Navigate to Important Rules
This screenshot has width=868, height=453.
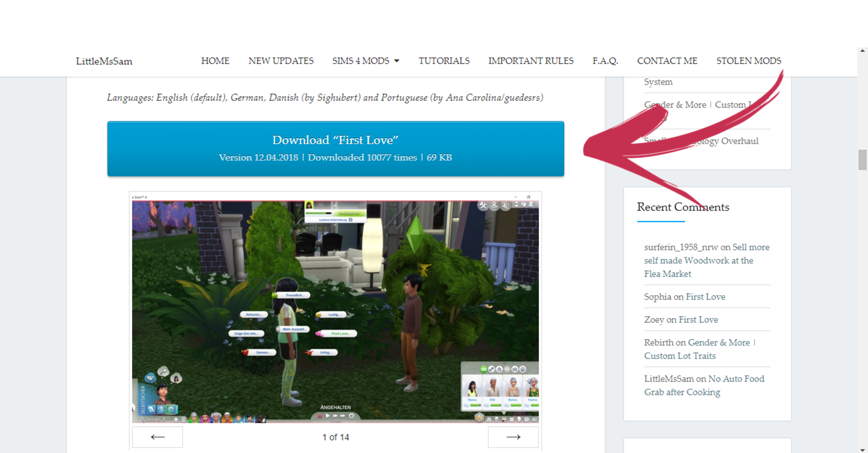coord(531,61)
